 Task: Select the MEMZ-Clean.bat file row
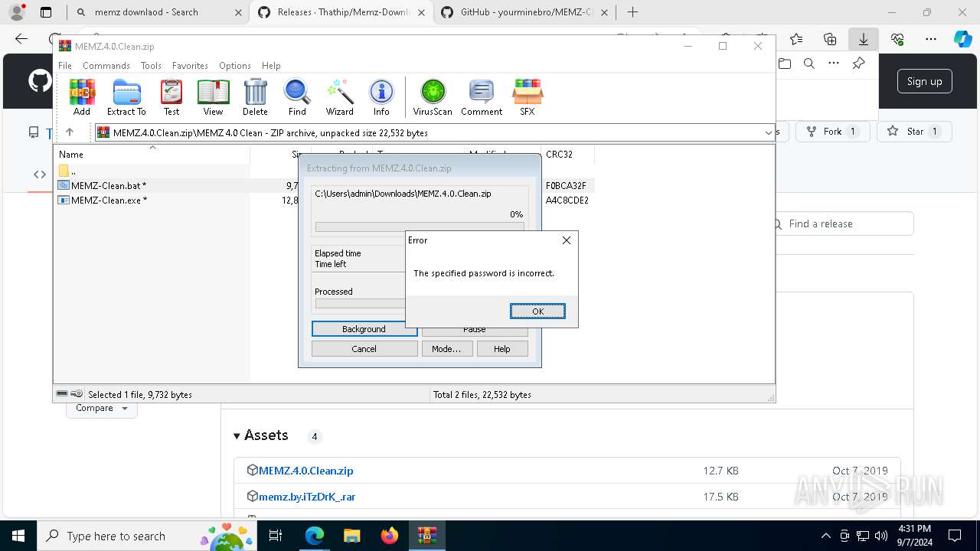coord(326,185)
